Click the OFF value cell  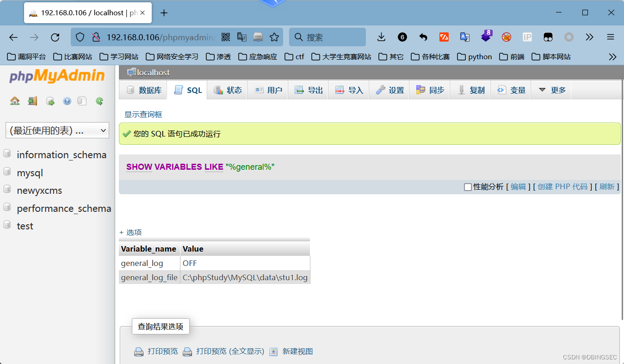(x=245, y=263)
